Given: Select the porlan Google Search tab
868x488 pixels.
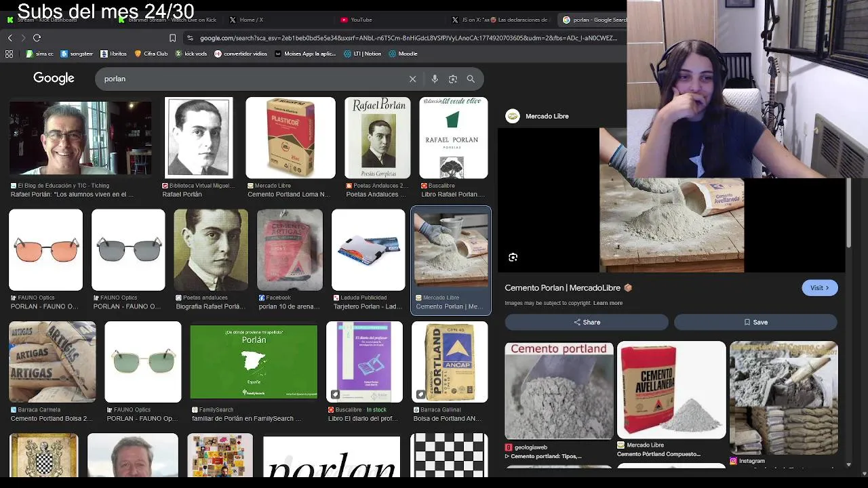Looking at the screenshot, I should coord(594,20).
